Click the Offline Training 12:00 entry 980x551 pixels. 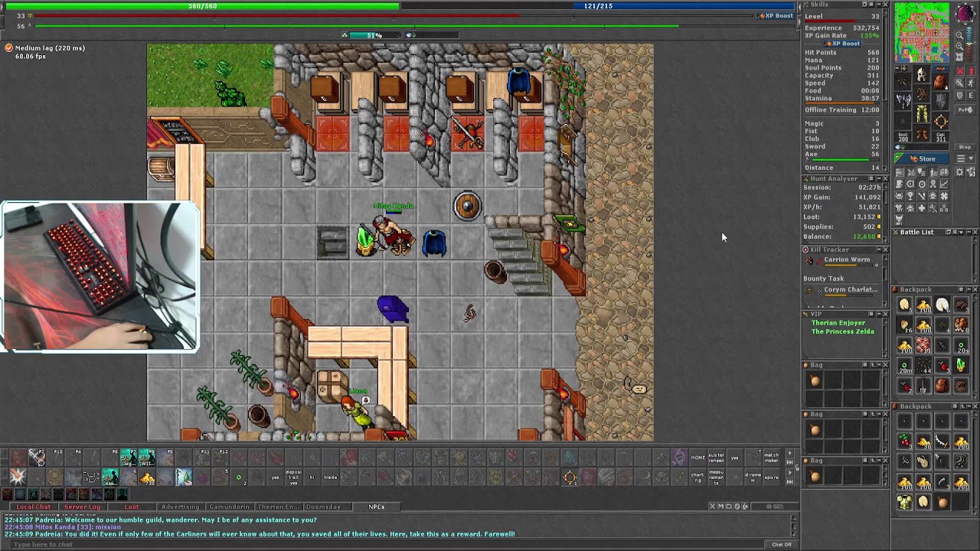[x=841, y=110]
